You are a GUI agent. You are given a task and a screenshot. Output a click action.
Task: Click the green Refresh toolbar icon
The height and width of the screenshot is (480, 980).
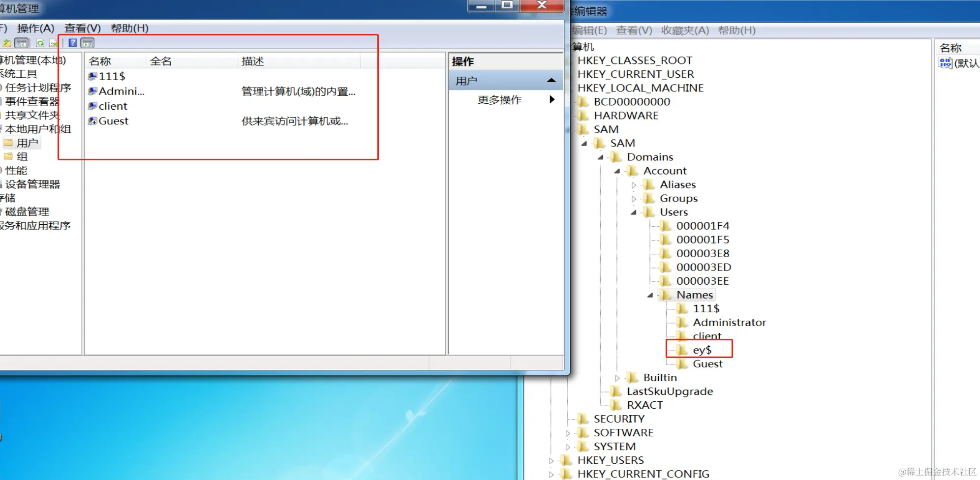pyautogui.click(x=40, y=43)
